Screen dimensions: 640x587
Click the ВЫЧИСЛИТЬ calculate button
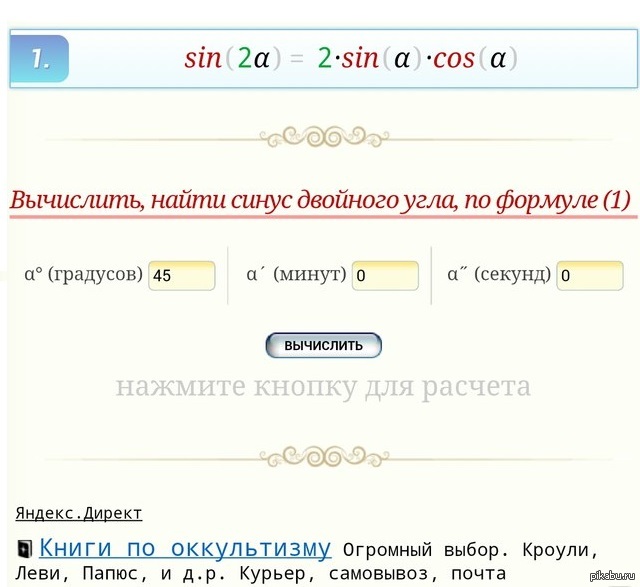coord(323,345)
